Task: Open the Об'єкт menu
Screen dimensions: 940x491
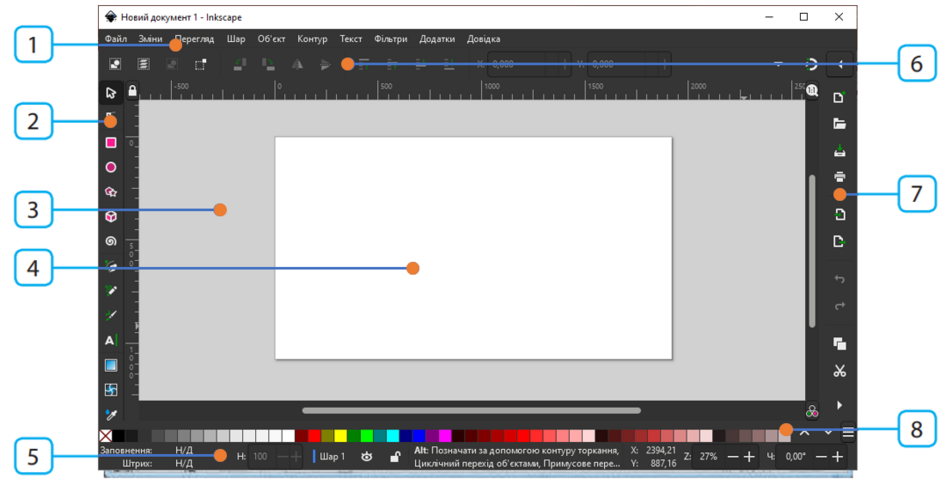Action: 272,39
